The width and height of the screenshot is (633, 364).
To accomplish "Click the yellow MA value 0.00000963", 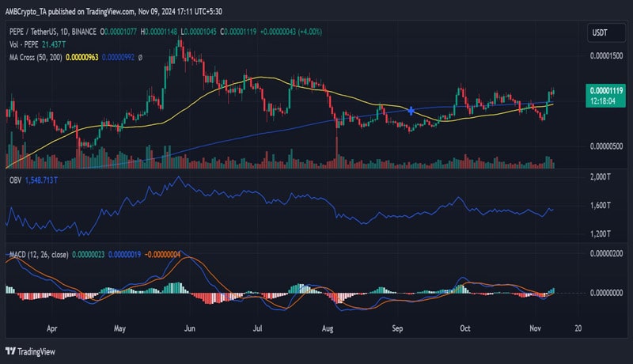I will pos(82,57).
